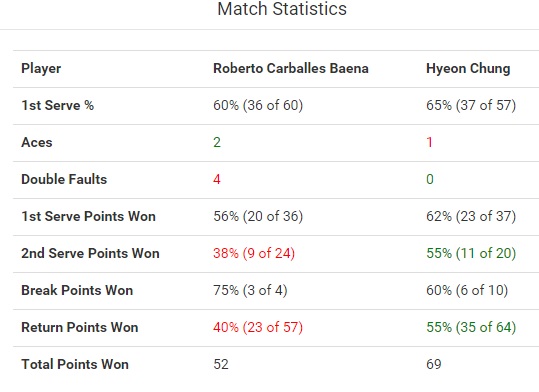Click the 1st Serve Points Won label
This screenshot has width=539, height=392.
(x=88, y=216)
